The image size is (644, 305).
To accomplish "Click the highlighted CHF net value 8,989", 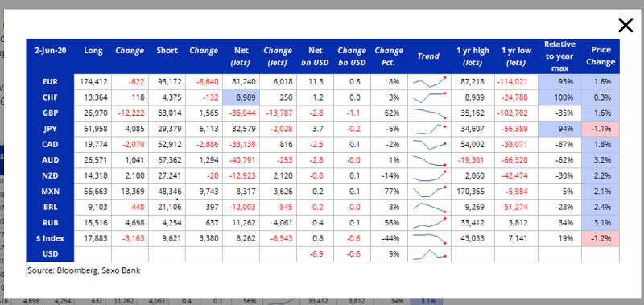I will (241, 97).
